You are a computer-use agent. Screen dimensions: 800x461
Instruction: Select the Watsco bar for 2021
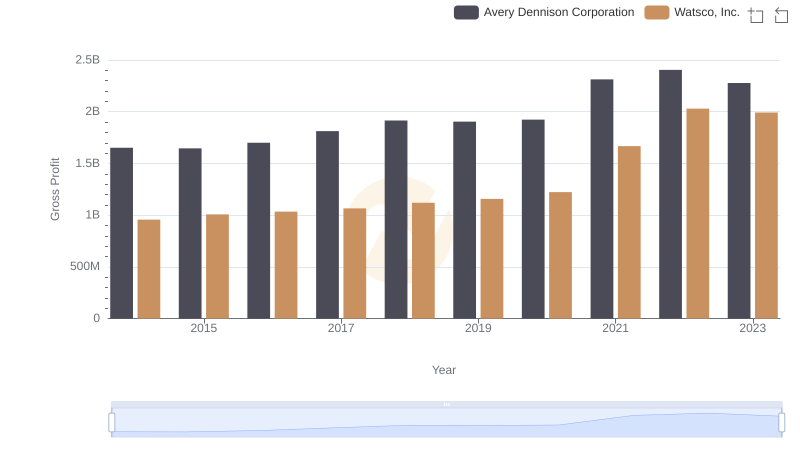coord(629,233)
